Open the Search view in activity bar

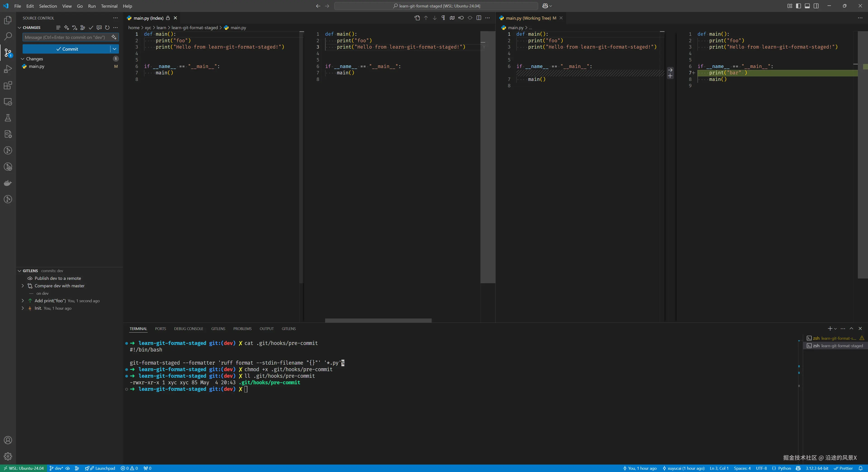[x=8, y=36]
